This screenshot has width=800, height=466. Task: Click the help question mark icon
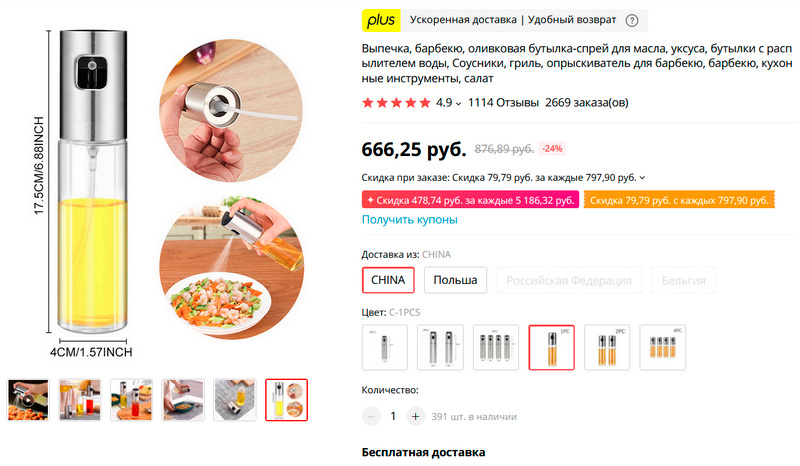coord(632,21)
